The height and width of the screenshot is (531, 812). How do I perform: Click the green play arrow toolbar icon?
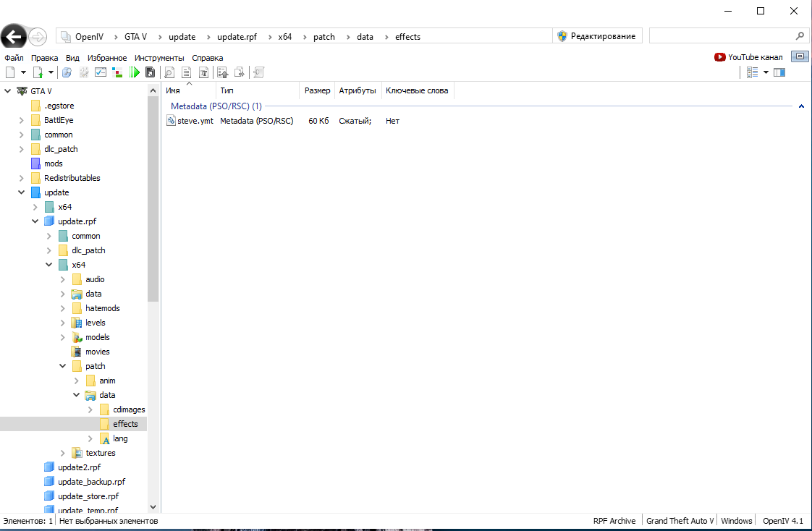[135, 72]
